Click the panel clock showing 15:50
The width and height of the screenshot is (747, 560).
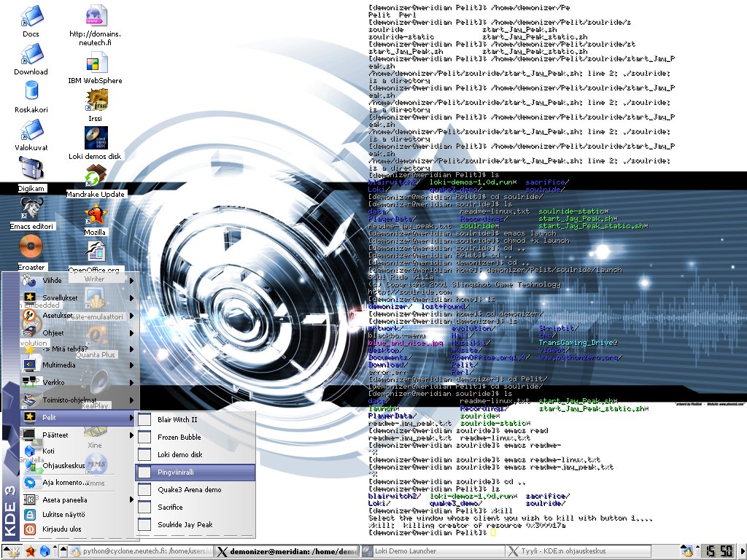point(719,551)
